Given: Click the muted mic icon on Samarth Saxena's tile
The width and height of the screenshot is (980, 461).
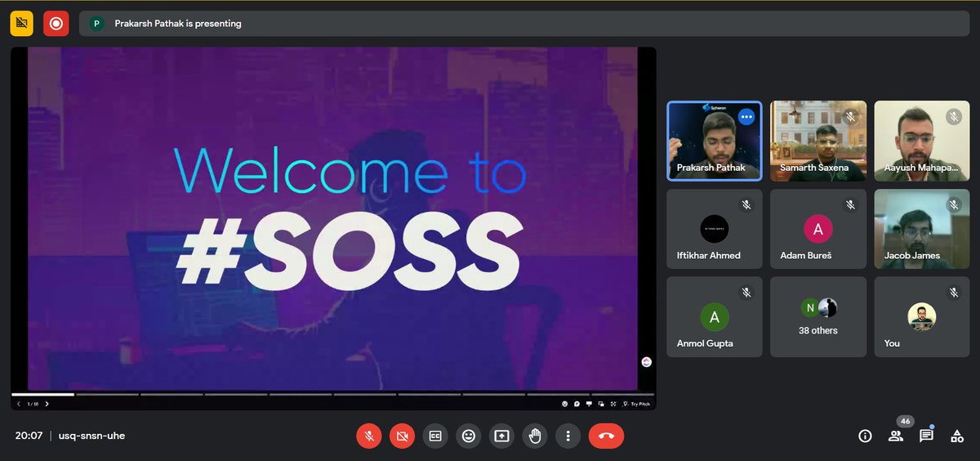Looking at the screenshot, I should coord(850,117).
